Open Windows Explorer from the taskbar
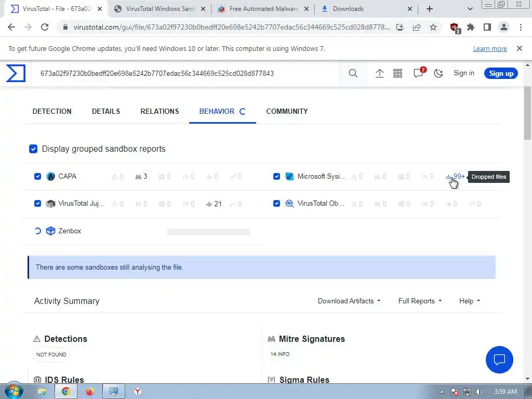Screen dimensions: 532x399 [42, 392]
